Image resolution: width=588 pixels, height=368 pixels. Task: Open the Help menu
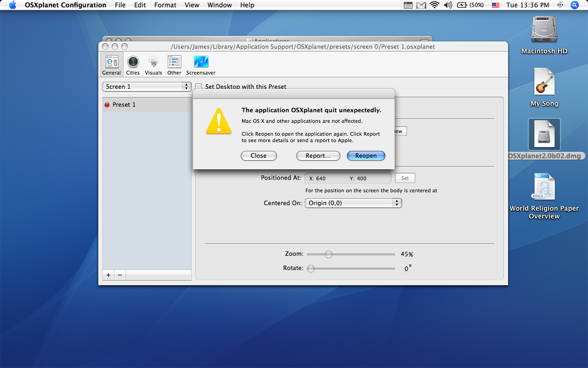pos(247,5)
